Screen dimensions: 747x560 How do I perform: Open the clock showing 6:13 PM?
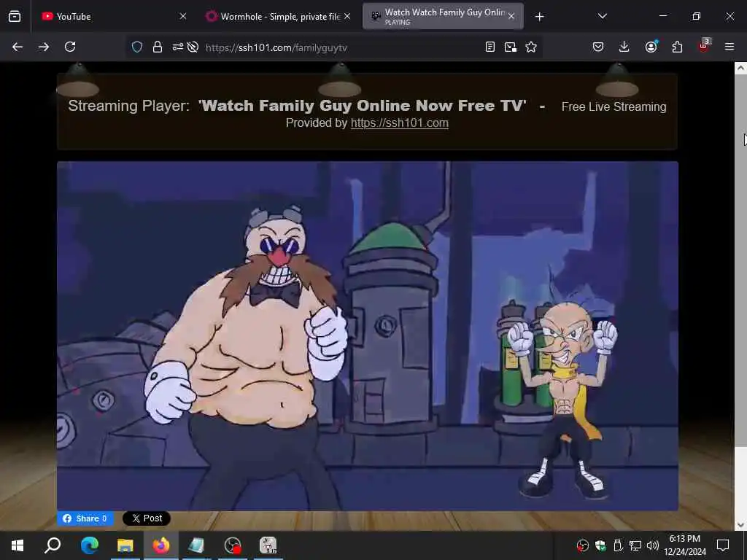pos(684,545)
